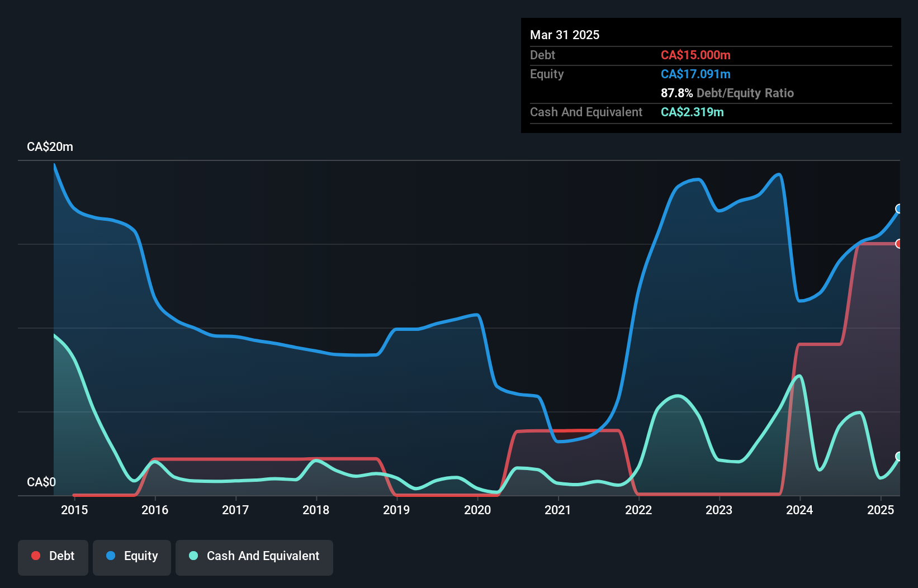Click the Debt label in tooltip
918x588 pixels.
pyautogui.click(x=542, y=55)
